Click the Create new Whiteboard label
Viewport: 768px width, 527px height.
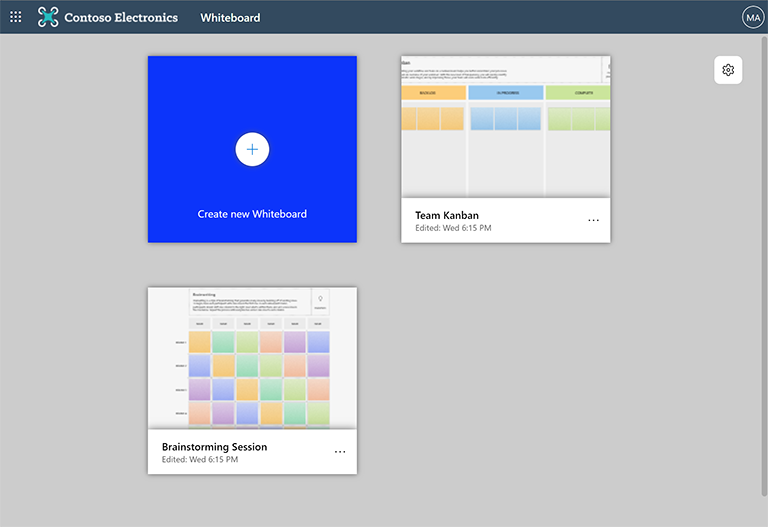coord(252,214)
